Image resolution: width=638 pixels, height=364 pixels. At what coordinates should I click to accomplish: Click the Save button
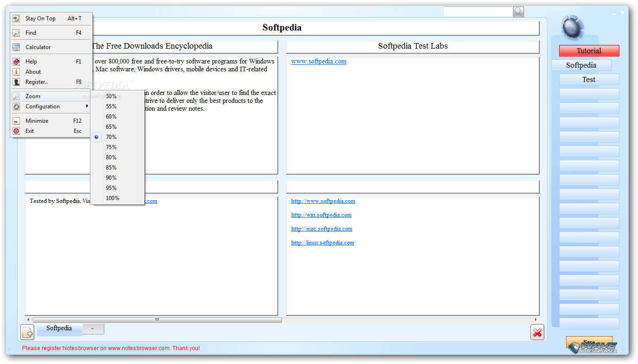(589, 343)
